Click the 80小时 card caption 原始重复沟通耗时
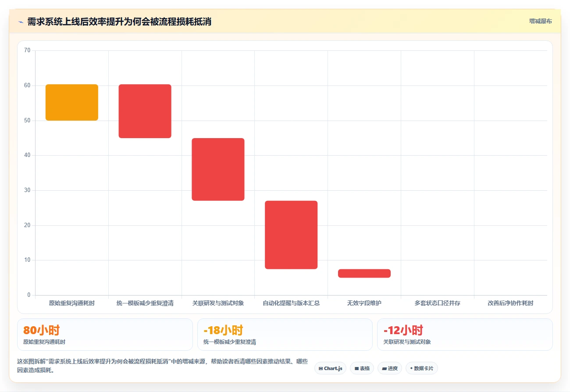 coord(44,342)
